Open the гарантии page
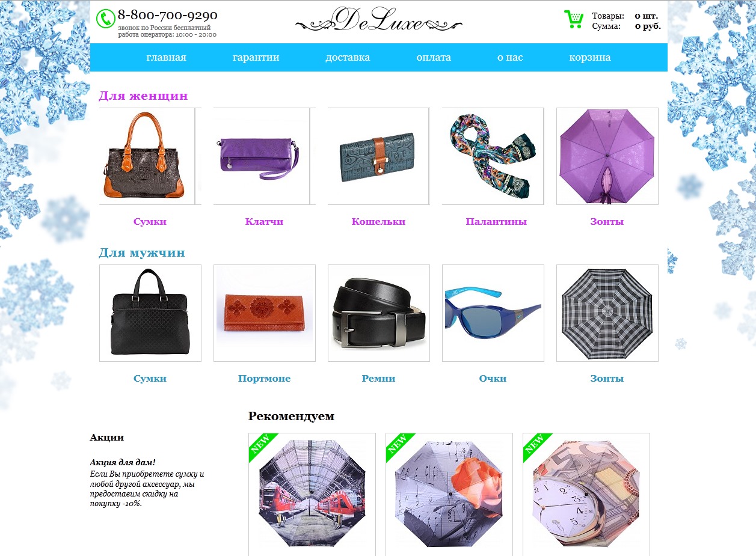 [x=256, y=58]
